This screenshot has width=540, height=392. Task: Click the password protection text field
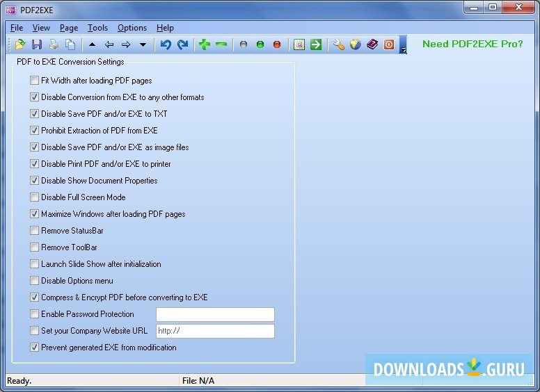(x=215, y=314)
